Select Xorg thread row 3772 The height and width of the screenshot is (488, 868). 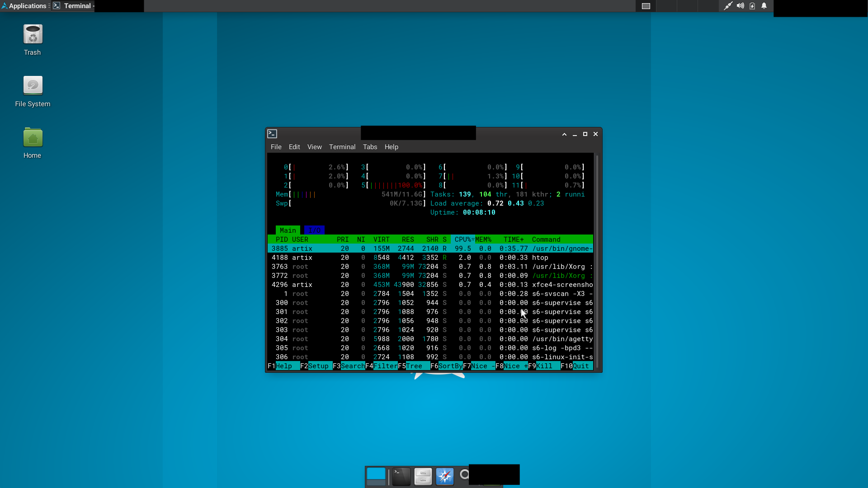tap(430, 276)
